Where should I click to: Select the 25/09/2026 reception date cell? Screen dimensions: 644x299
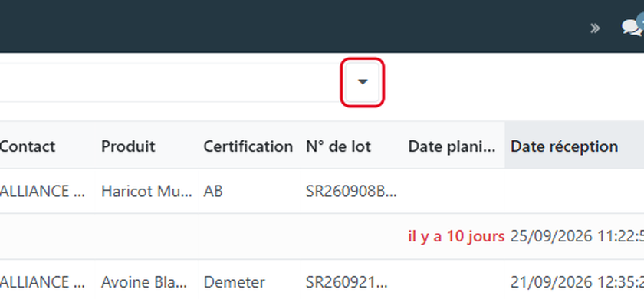[577, 237]
